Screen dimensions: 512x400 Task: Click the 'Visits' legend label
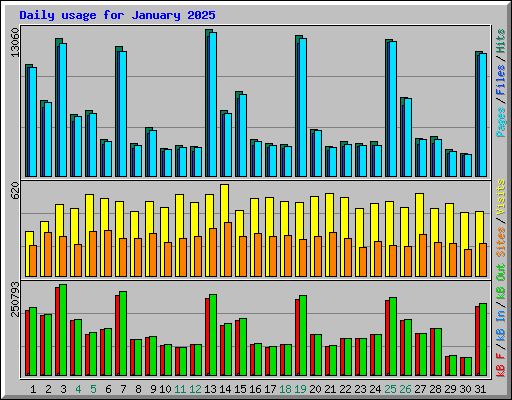pos(501,197)
